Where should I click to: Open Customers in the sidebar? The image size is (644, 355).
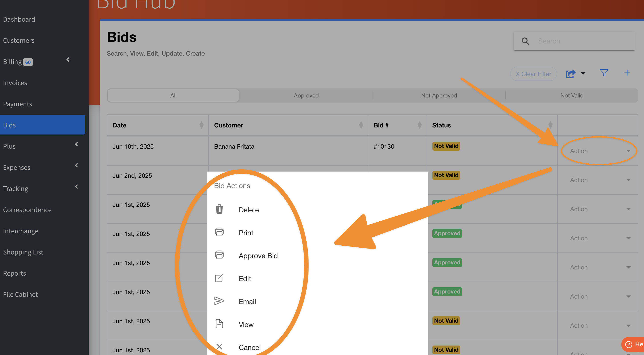[x=19, y=41]
